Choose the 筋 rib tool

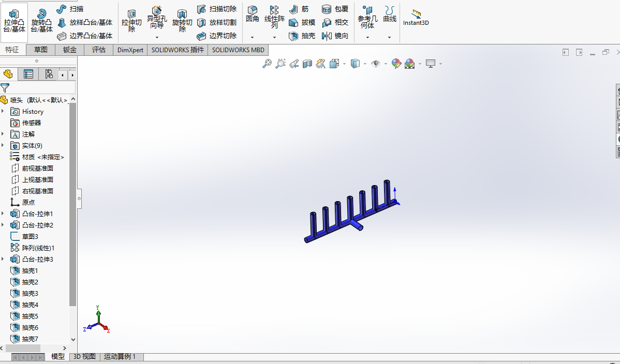coord(299,9)
